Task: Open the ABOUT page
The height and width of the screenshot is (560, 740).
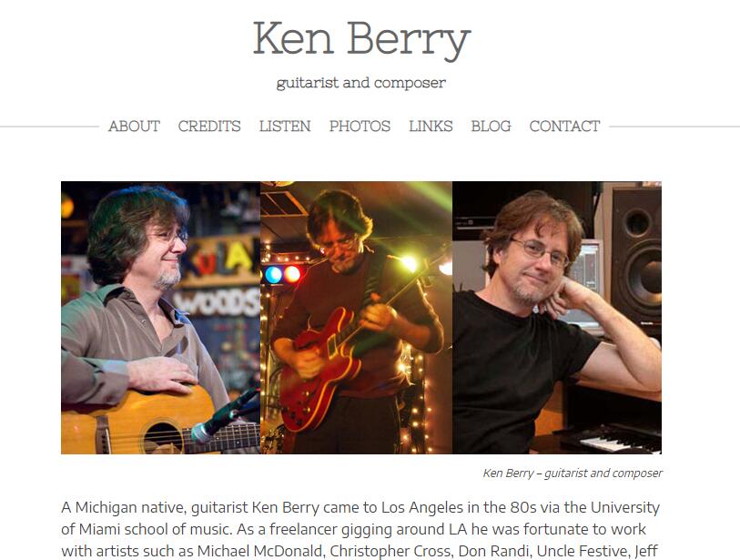Action: (134, 126)
